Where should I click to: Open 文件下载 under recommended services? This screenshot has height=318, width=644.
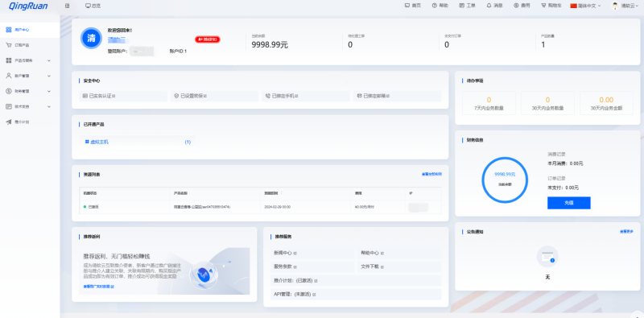tap(399, 266)
